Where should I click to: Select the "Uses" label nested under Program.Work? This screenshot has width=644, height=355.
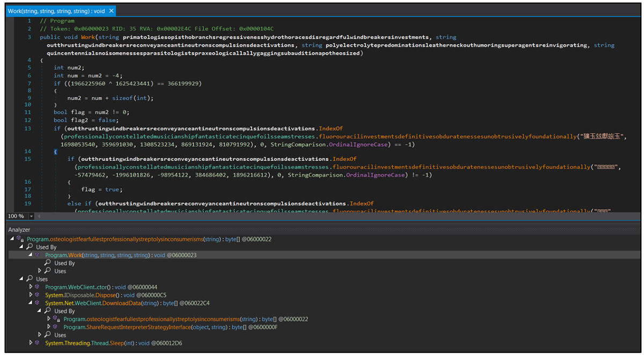click(x=60, y=271)
